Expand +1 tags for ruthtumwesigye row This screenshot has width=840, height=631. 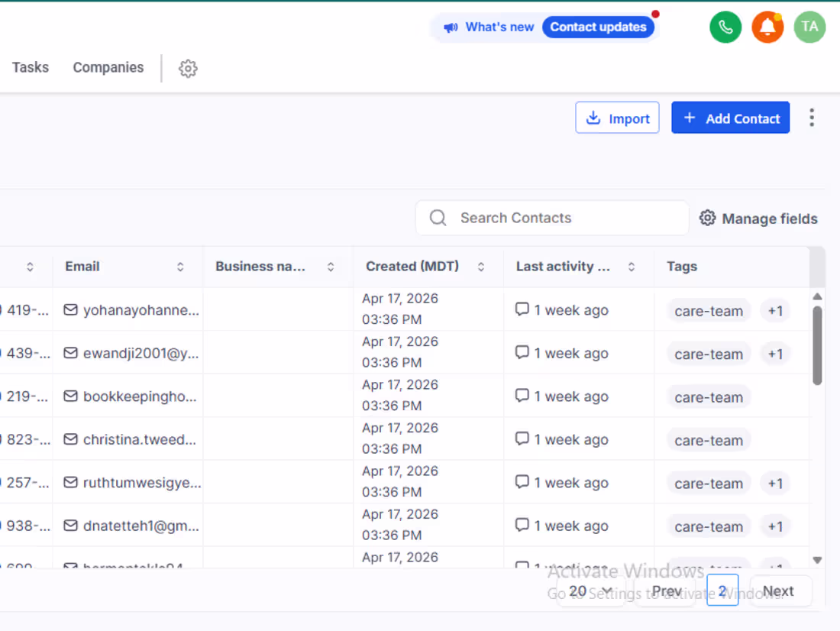[x=775, y=483]
